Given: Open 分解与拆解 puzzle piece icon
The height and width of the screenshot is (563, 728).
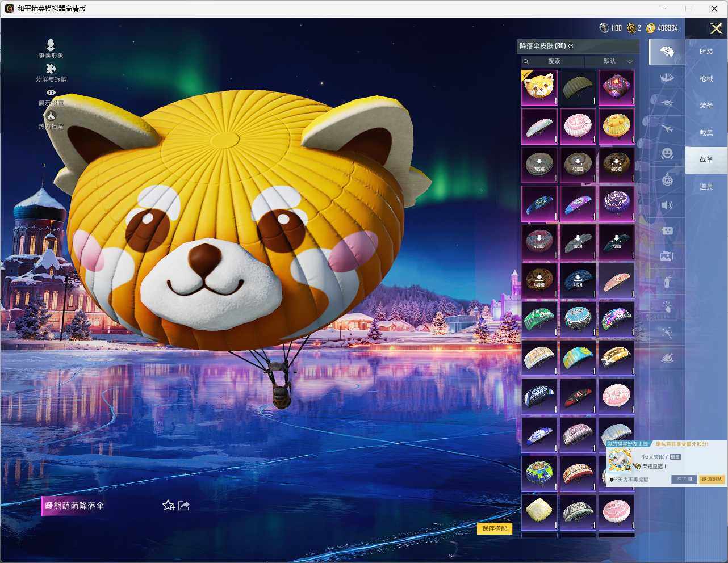Looking at the screenshot, I should 51,69.
